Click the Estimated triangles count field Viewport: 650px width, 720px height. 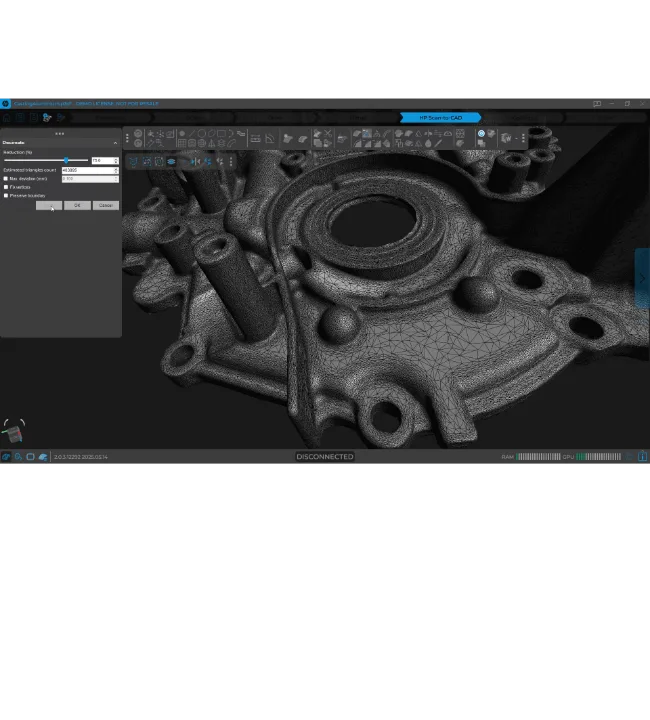[x=90, y=170]
